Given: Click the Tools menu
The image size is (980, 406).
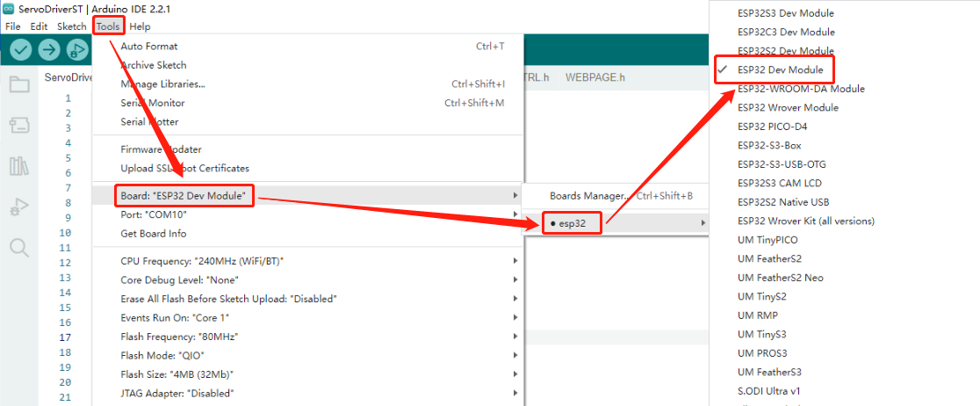Looking at the screenshot, I should coord(108,26).
